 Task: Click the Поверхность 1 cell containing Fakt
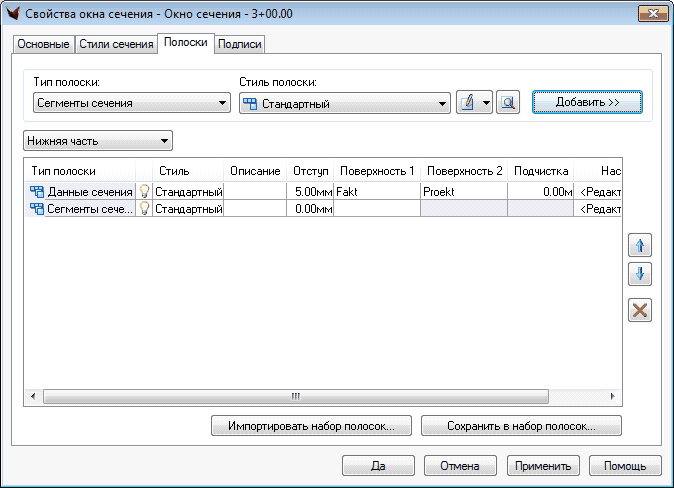pos(376,191)
